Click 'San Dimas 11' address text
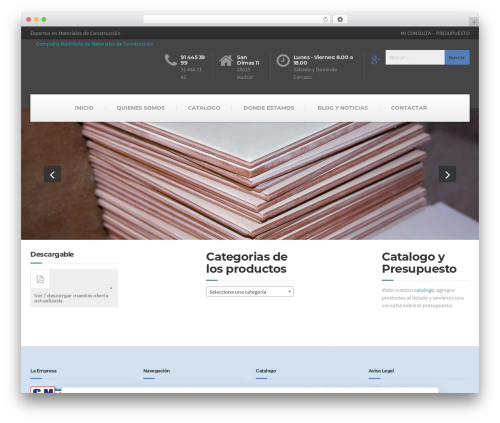The width and height of the screenshot is (500, 423). (x=248, y=60)
